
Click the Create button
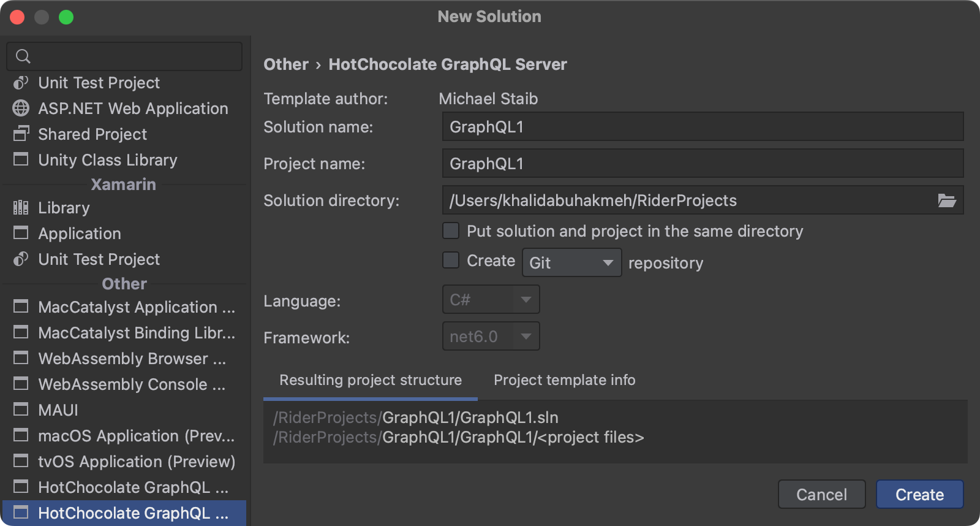[919, 494]
